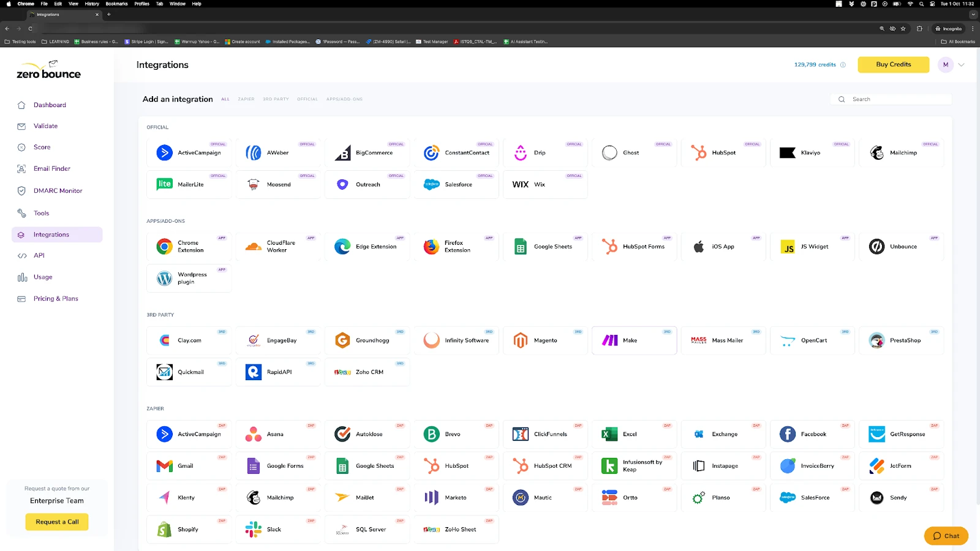This screenshot has height=551, width=980.
Task: Select the Magento integration tile
Action: tap(545, 340)
